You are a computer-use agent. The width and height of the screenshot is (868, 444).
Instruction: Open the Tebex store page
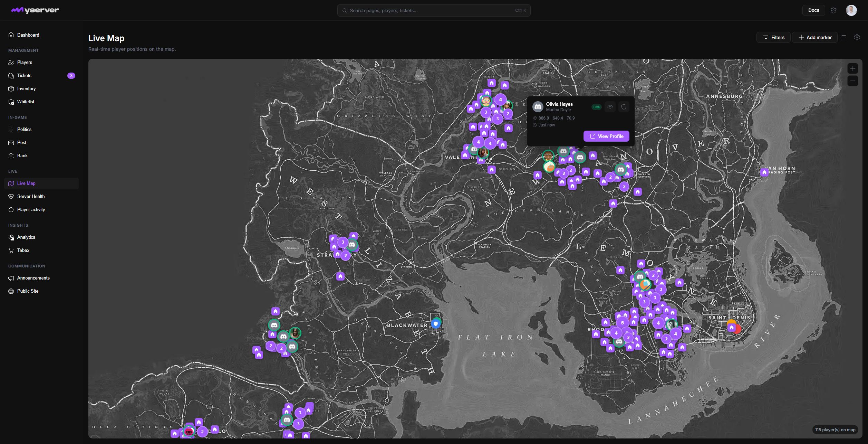click(x=41, y=250)
